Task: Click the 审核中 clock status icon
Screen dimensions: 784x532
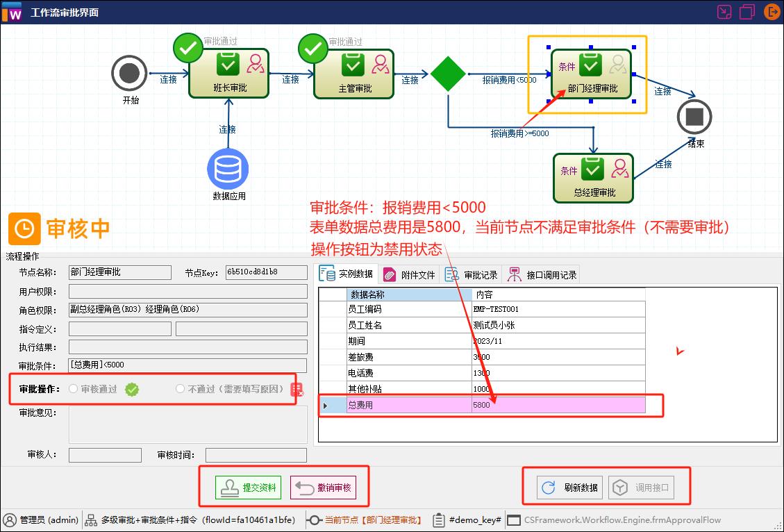Action: coord(24,228)
